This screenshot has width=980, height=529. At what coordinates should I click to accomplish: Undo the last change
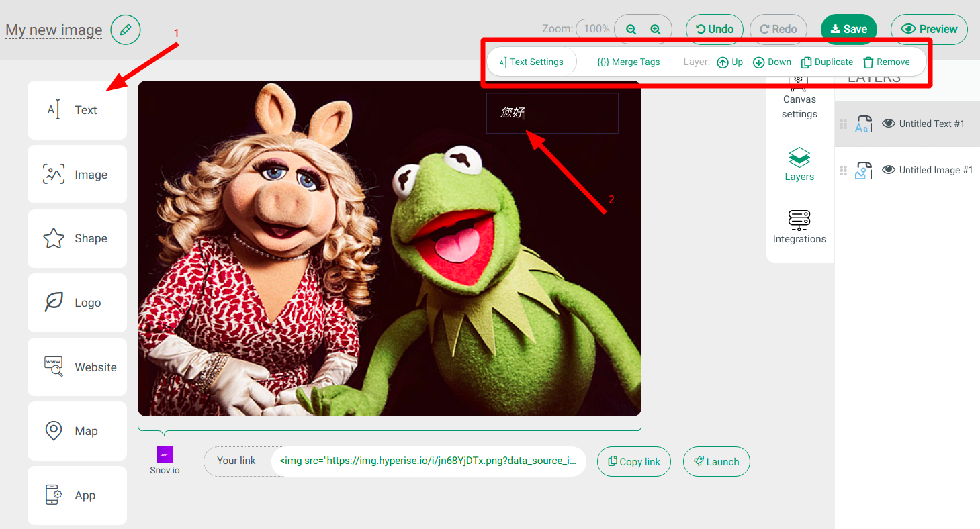point(715,29)
